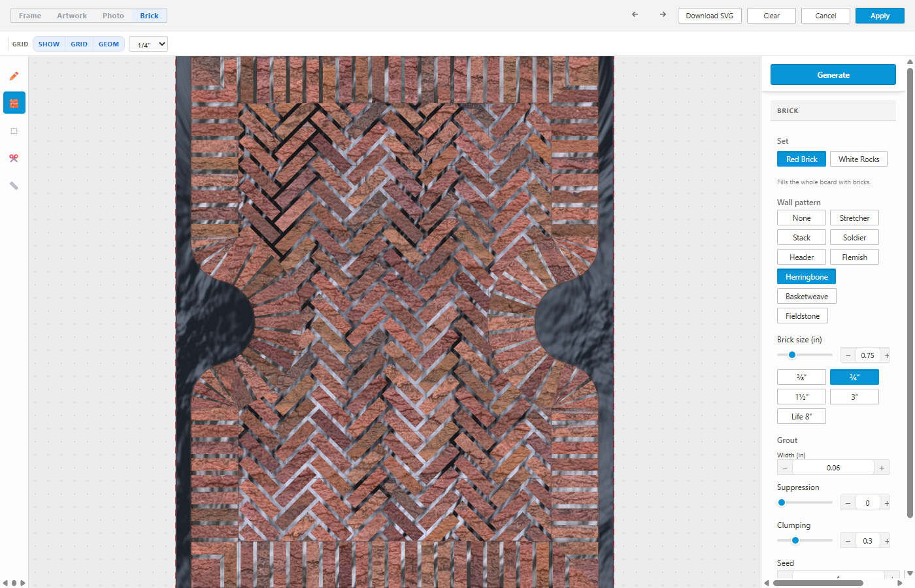The image size is (915, 588).
Task: Click the grout width input field
Action: tap(833, 468)
